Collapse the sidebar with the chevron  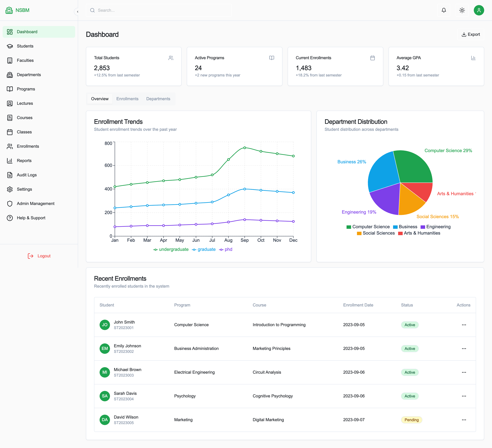tap(78, 11)
